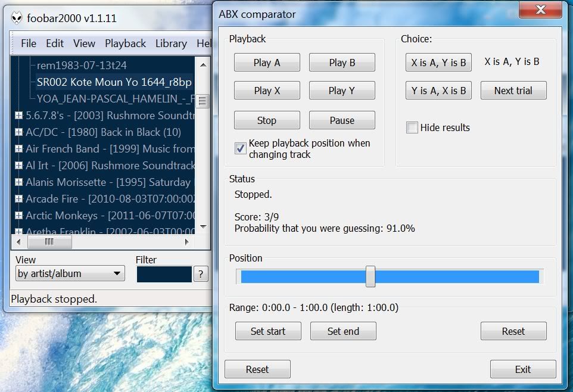The width and height of the screenshot is (573, 392).
Task: Expand the 5.6.7.8's Rushmore Soundtrack node
Action: pos(18,115)
